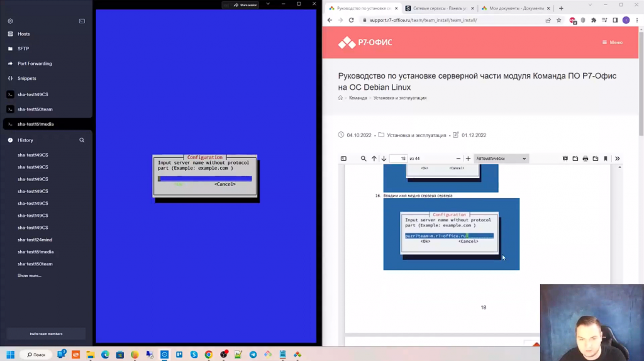The width and height of the screenshot is (644, 361).
Task: Open sha-test151media entry in History list
Action: [x=36, y=252]
